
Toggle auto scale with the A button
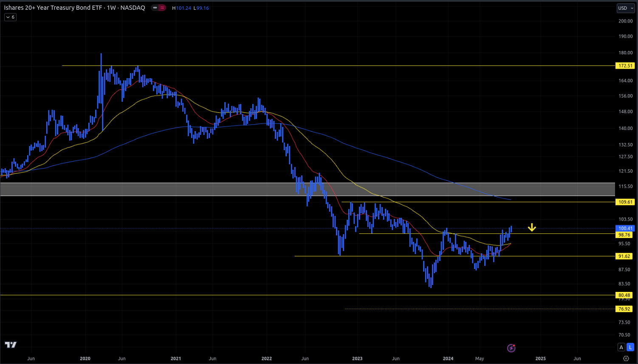(621, 347)
